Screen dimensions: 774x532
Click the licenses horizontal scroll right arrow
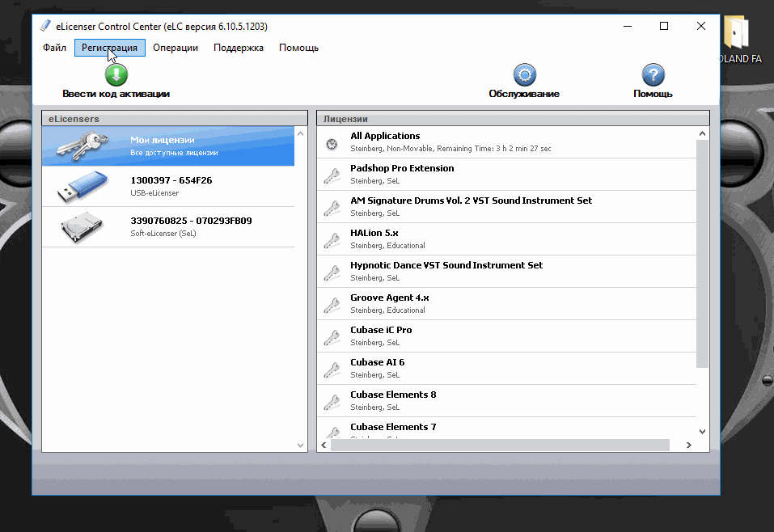click(688, 445)
